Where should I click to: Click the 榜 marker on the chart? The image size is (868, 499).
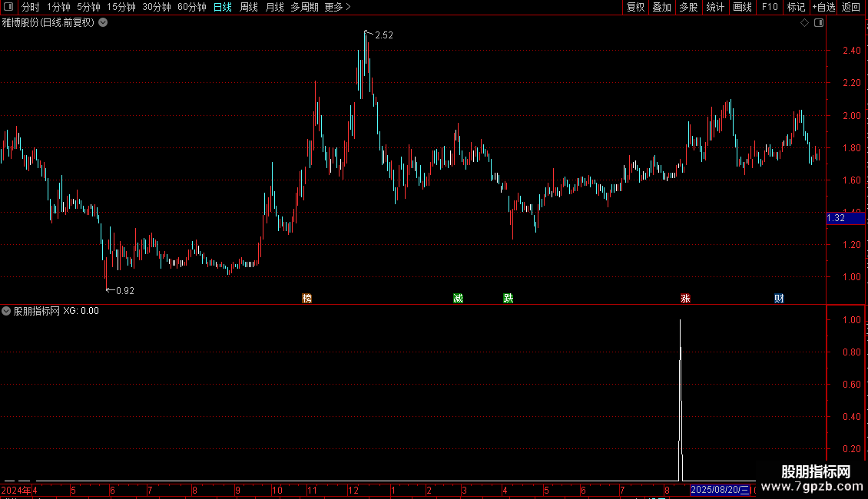point(306,298)
